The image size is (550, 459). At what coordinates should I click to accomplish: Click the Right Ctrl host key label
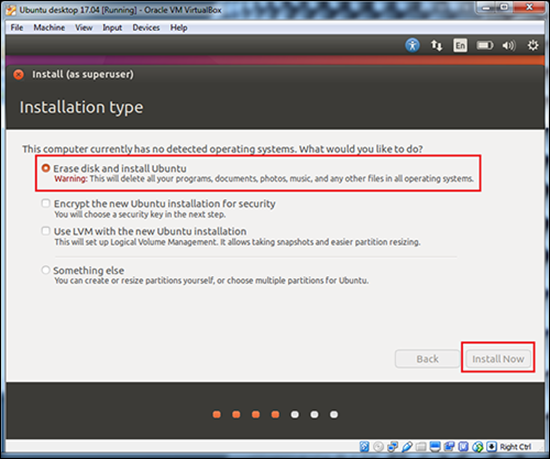[x=516, y=447]
